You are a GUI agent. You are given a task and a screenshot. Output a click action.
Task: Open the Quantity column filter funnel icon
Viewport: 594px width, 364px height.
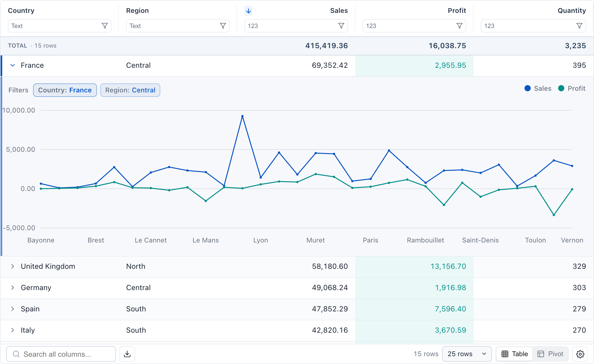579,26
